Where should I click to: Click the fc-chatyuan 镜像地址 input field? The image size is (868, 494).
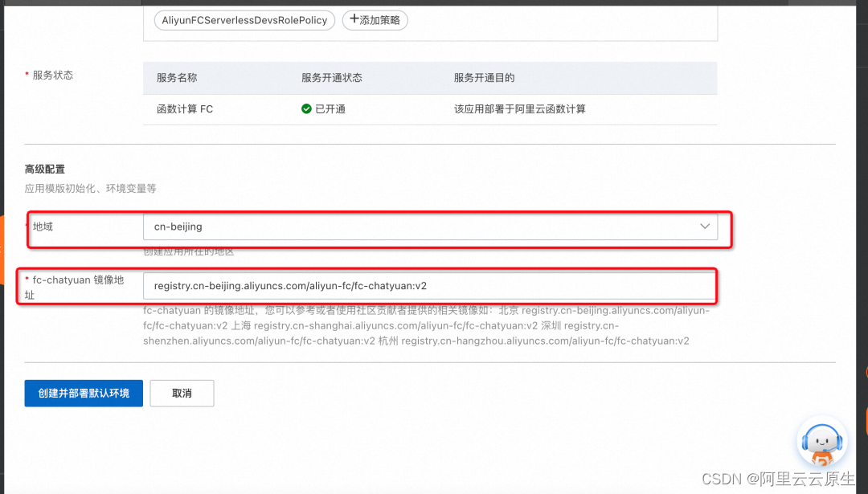tap(430, 286)
